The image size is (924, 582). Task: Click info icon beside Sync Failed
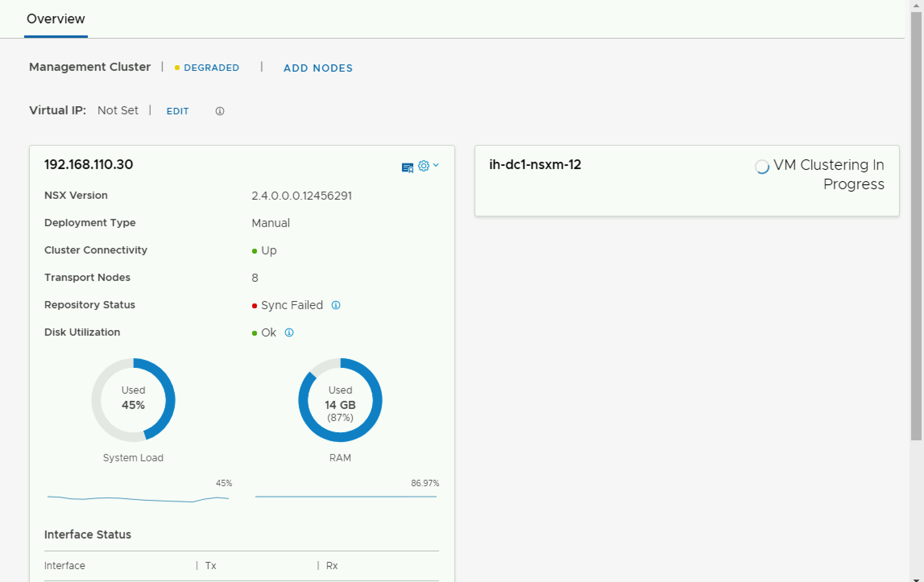click(336, 305)
